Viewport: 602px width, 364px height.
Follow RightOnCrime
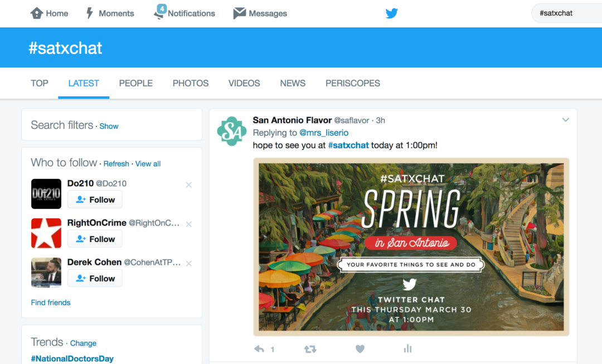95,239
